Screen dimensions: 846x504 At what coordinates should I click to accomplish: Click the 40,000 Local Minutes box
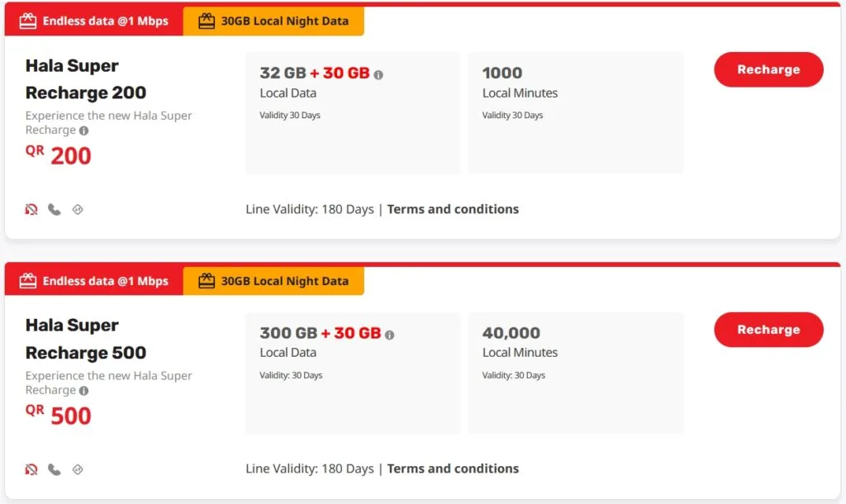(575, 373)
